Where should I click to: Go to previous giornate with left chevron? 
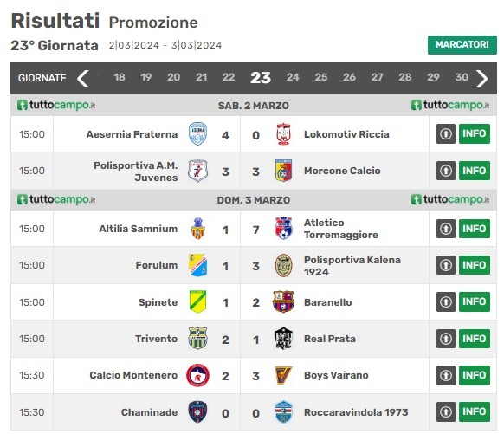[x=83, y=79]
